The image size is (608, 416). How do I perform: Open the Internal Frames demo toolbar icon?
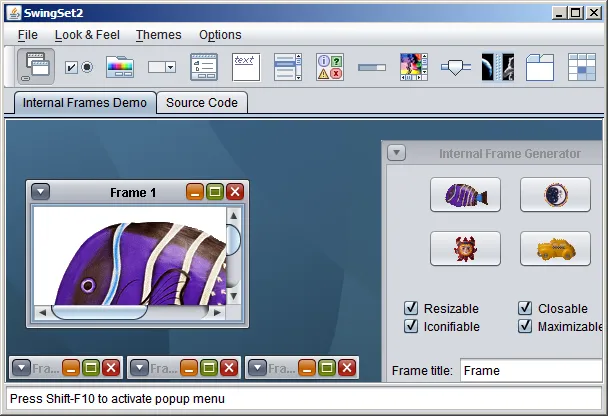36,67
